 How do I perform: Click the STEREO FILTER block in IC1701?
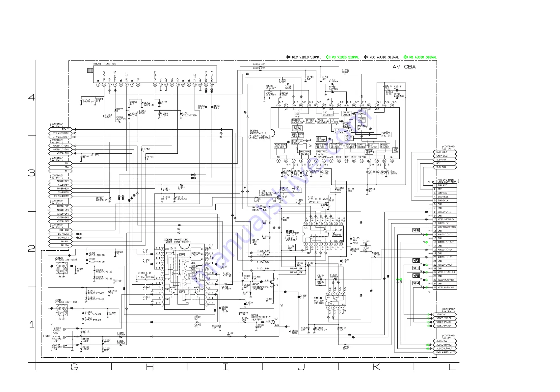[386, 134]
